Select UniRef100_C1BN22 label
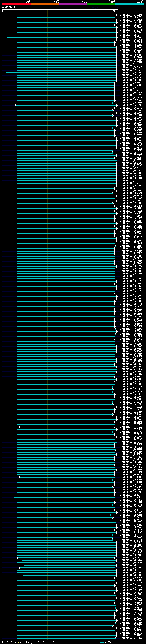146x644 pixels. (131, 75)
